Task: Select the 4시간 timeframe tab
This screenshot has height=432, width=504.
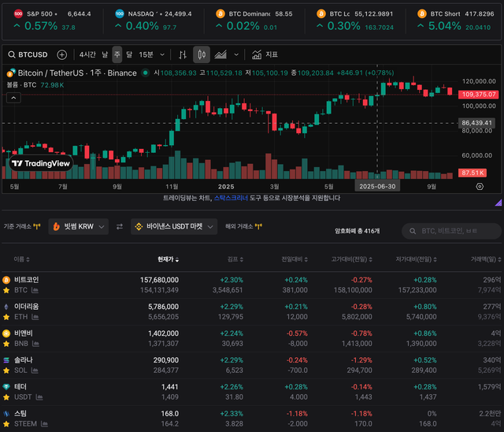Action: (87, 54)
